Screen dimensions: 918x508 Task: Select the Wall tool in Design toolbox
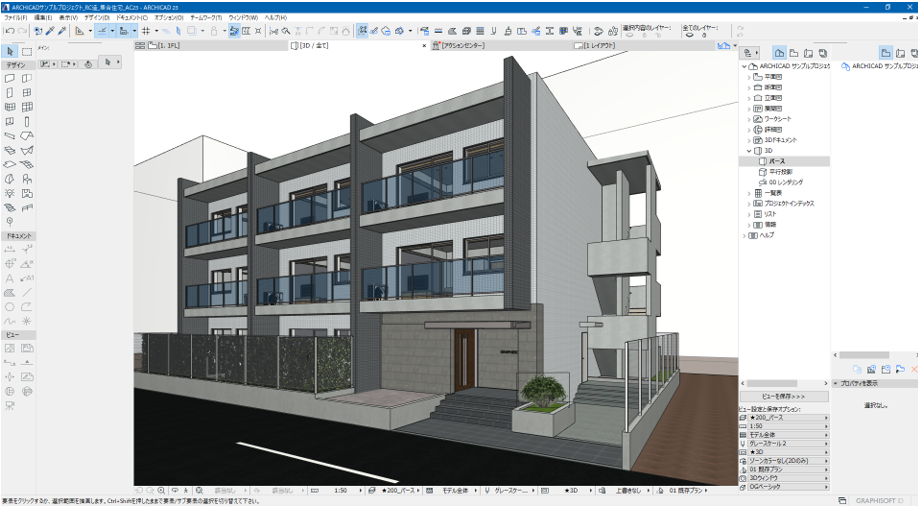(x=10, y=78)
